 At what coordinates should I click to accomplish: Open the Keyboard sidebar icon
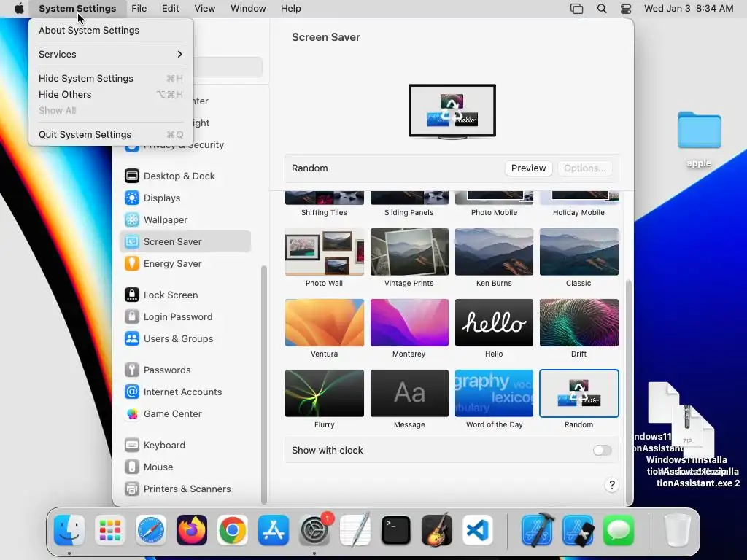tap(131, 446)
